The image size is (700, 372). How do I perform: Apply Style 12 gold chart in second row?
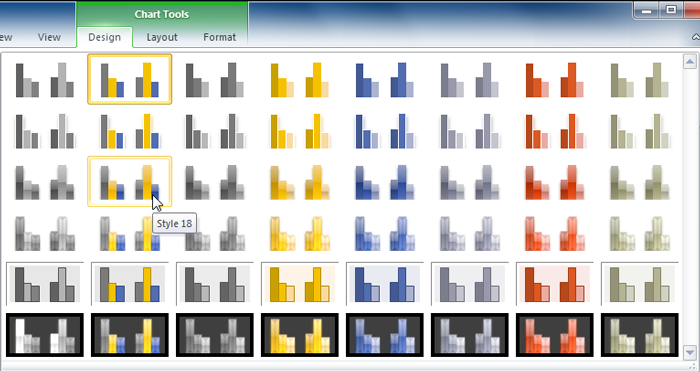pyautogui.click(x=300, y=131)
